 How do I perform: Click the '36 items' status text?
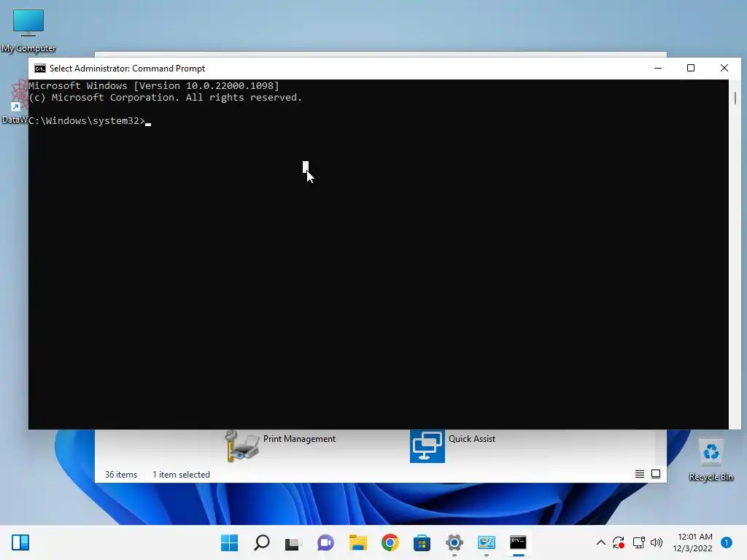coord(121,475)
